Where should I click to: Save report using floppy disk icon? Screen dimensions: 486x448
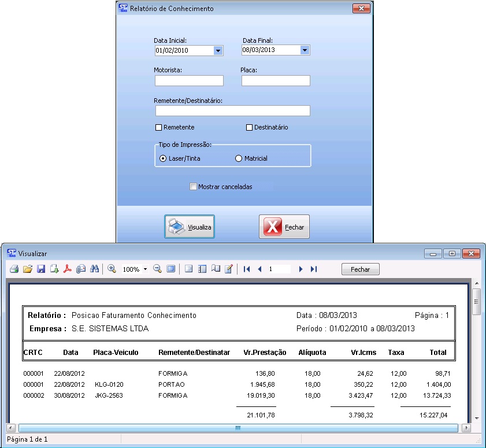[x=41, y=269]
